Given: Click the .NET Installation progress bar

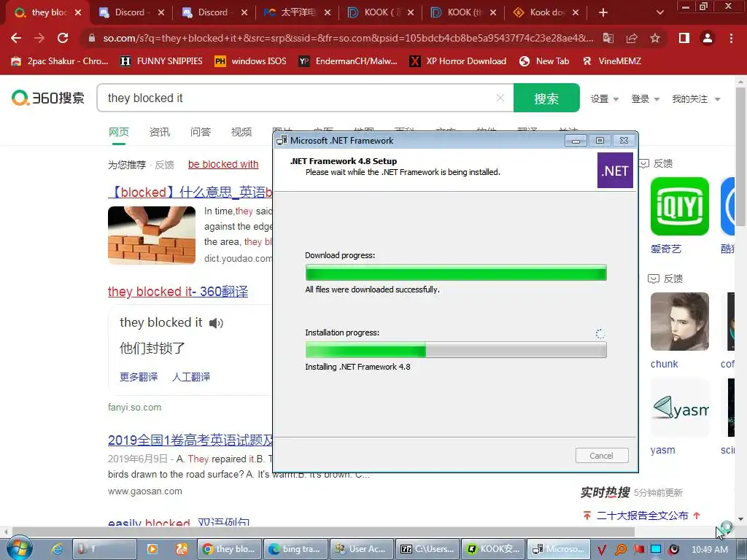Looking at the screenshot, I should coord(456,350).
